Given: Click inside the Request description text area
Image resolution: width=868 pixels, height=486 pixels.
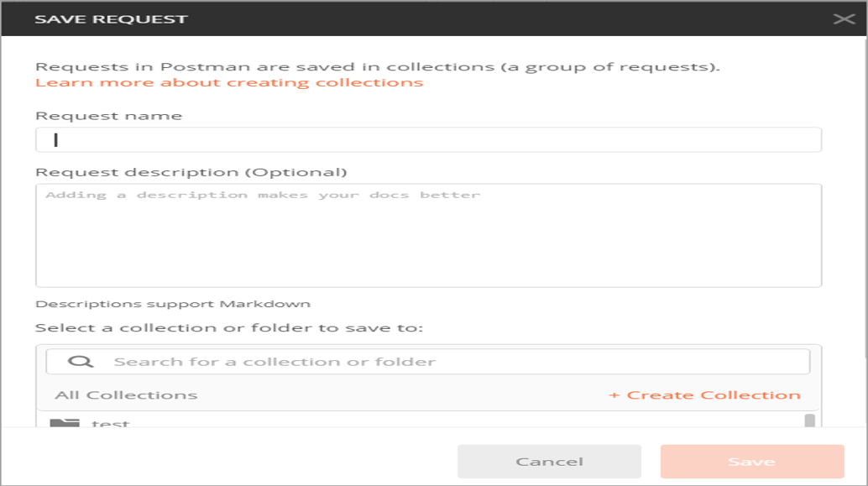Looking at the screenshot, I should (x=428, y=236).
